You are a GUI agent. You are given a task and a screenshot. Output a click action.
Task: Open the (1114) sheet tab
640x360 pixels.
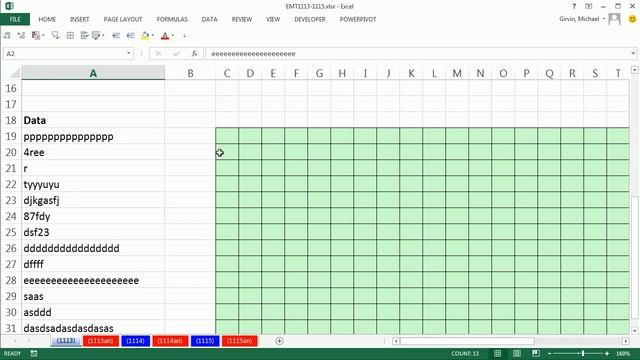136,341
